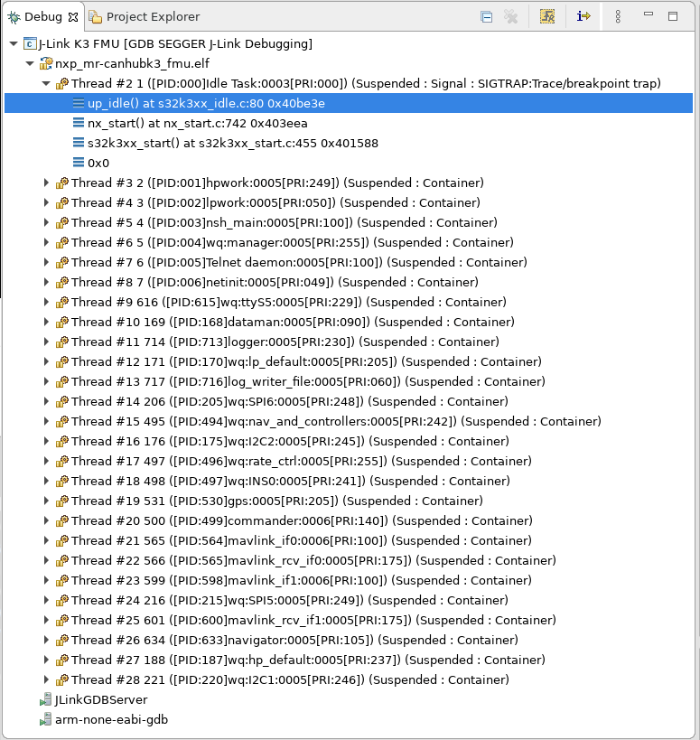Toggle Instruction Stepping Mode icon

coord(583,16)
